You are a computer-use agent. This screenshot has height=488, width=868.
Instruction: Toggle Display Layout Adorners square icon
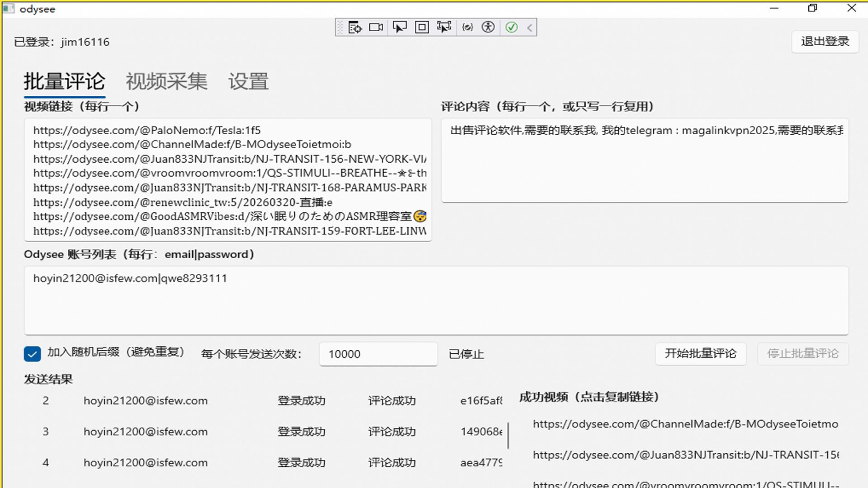click(x=422, y=28)
